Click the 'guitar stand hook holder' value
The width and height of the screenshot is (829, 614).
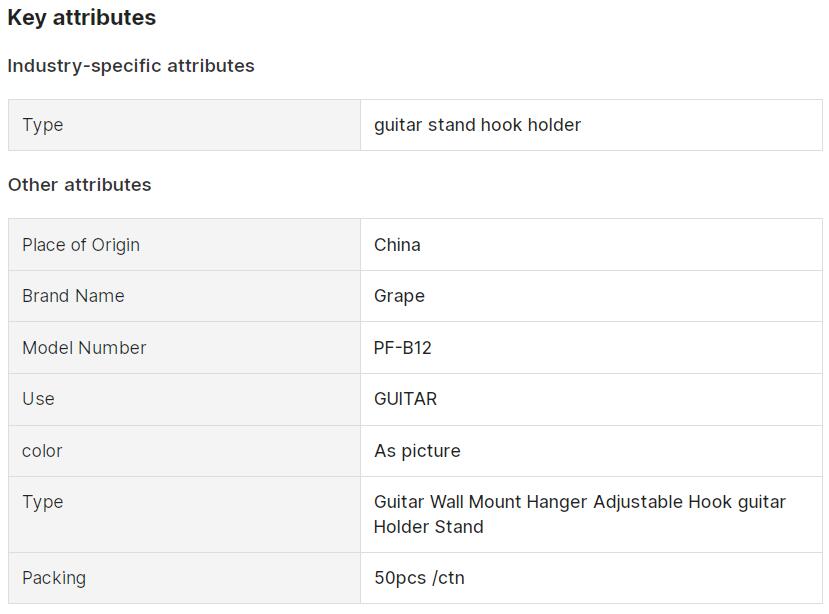click(477, 125)
